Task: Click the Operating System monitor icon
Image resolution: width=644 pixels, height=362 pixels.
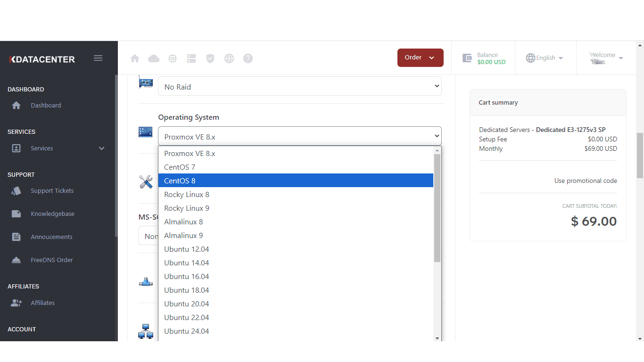Action: (x=146, y=132)
